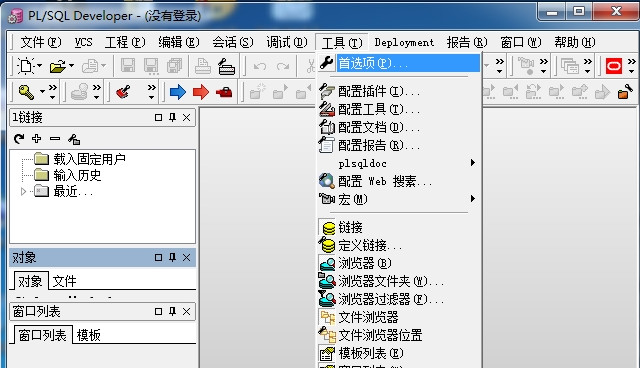Screen dimensions: 640x368
Task: Open 编辑 menu
Action: (179, 42)
